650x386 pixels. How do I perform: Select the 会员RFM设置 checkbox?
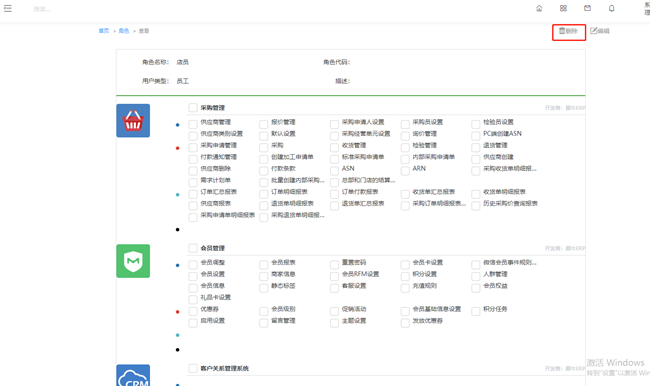(335, 276)
